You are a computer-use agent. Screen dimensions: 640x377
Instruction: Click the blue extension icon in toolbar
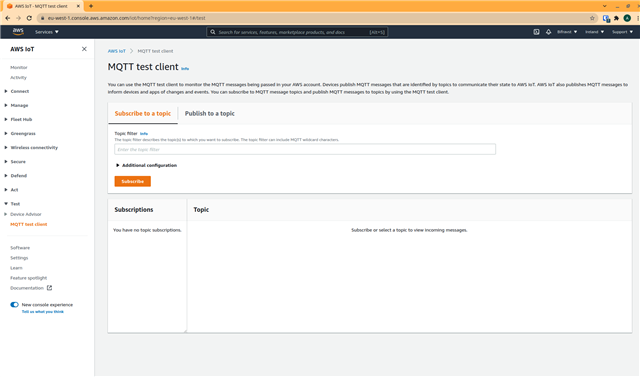(606, 18)
